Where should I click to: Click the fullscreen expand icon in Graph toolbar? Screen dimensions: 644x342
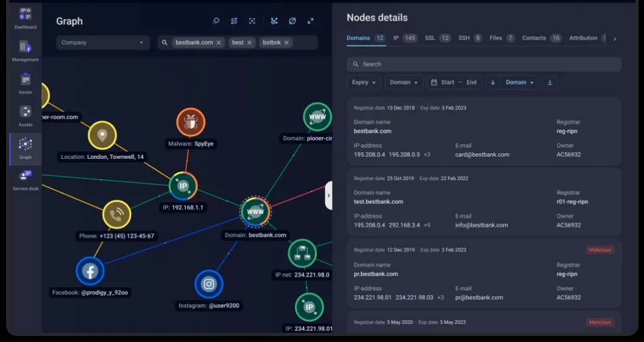click(x=311, y=21)
